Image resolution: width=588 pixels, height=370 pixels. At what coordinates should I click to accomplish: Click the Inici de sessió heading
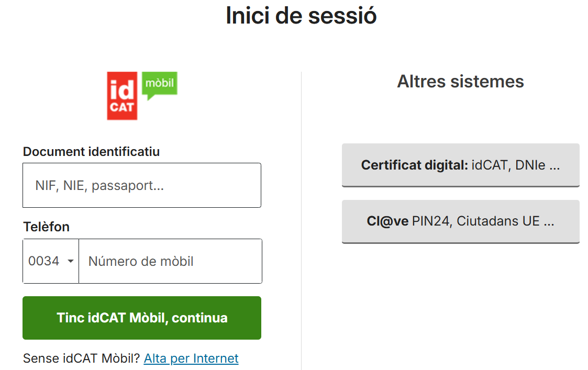(x=301, y=16)
